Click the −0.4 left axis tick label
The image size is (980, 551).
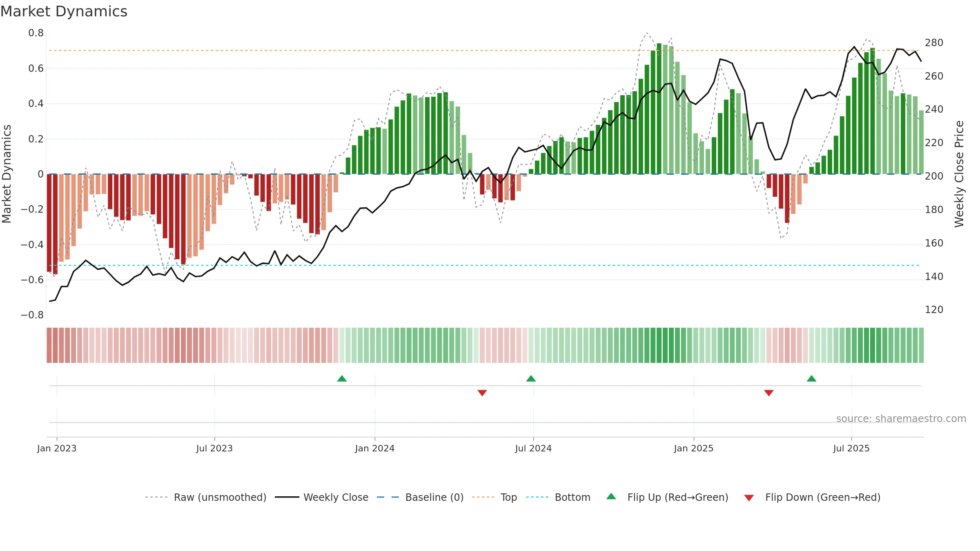(32, 245)
